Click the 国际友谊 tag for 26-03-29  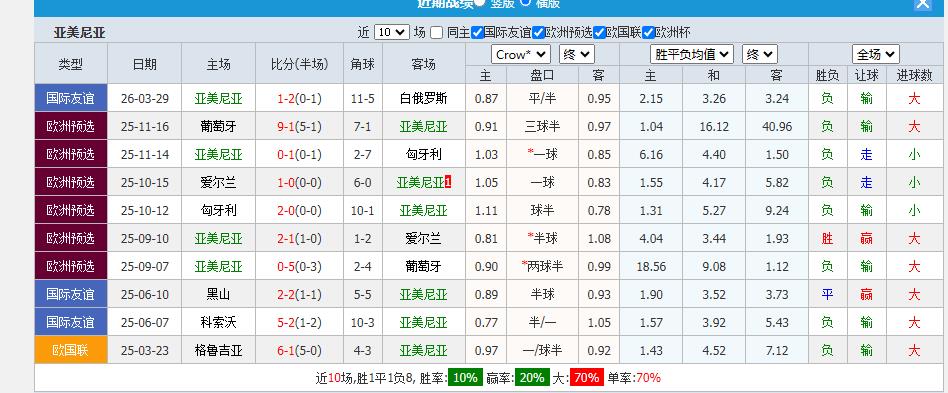71,98
